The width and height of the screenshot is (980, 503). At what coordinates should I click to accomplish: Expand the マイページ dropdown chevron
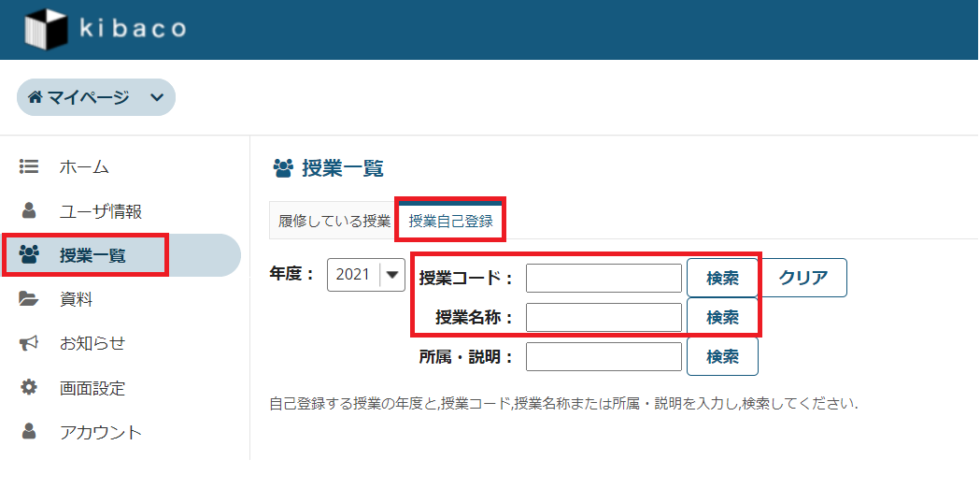coord(156,97)
